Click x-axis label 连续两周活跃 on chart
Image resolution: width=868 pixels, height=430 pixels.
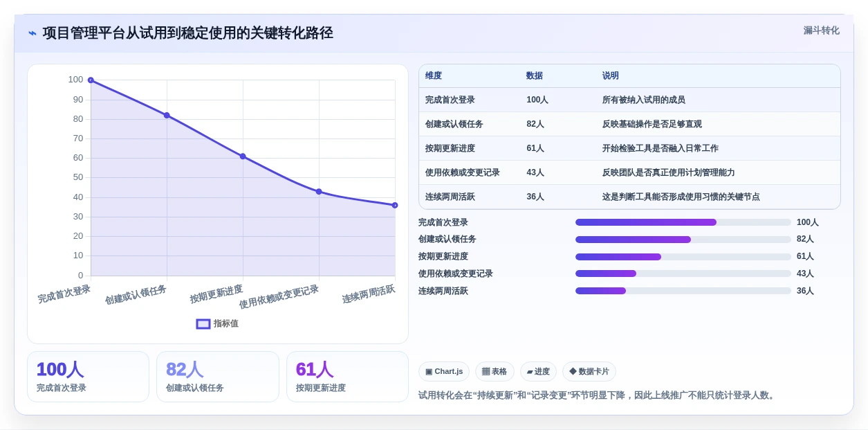tap(369, 294)
